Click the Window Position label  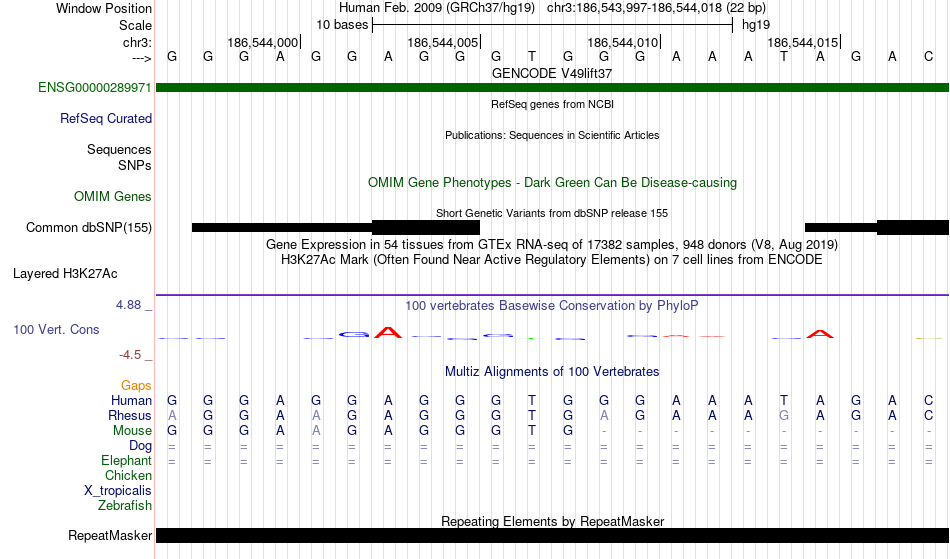104,9
